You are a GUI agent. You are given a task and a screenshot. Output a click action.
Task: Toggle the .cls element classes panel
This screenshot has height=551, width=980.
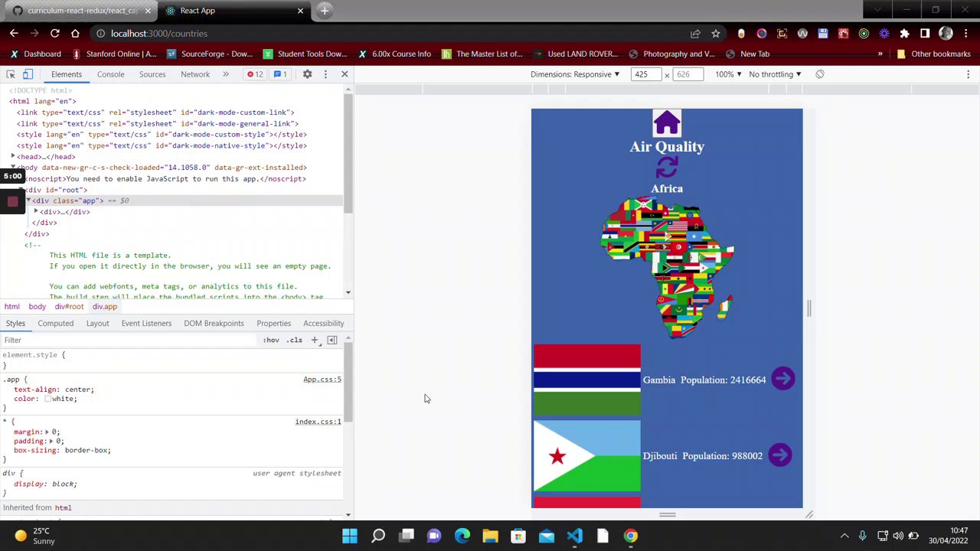[295, 340]
